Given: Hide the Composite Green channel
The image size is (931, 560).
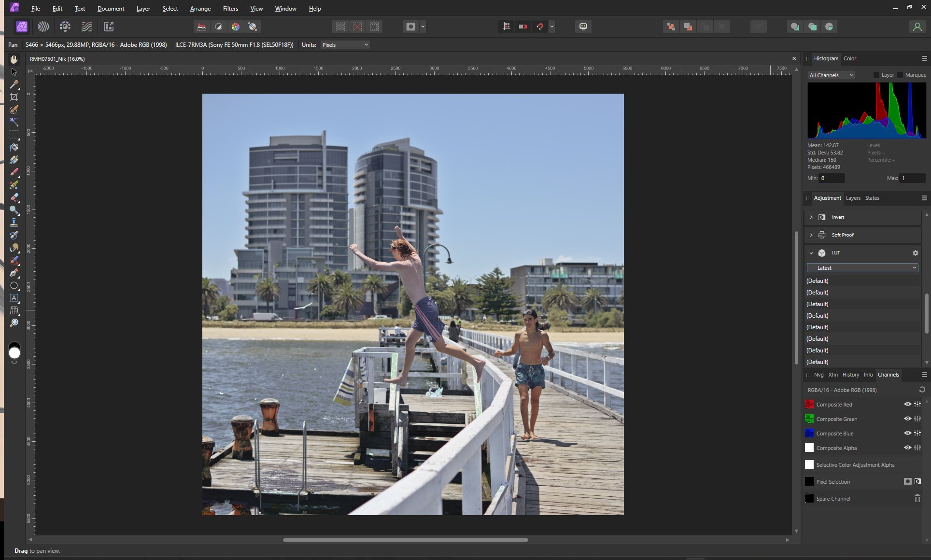Looking at the screenshot, I should click(908, 419).
